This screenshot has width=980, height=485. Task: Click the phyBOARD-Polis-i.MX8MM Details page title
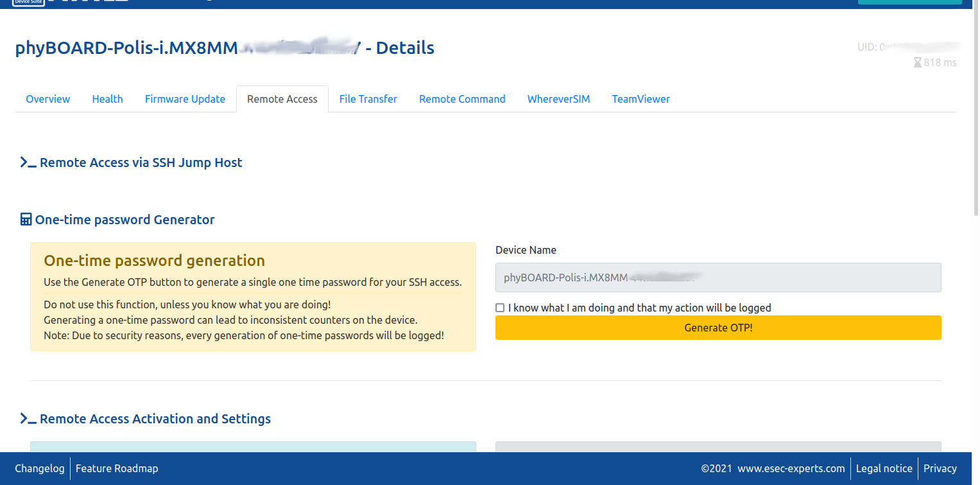click(x=225, y=48)
